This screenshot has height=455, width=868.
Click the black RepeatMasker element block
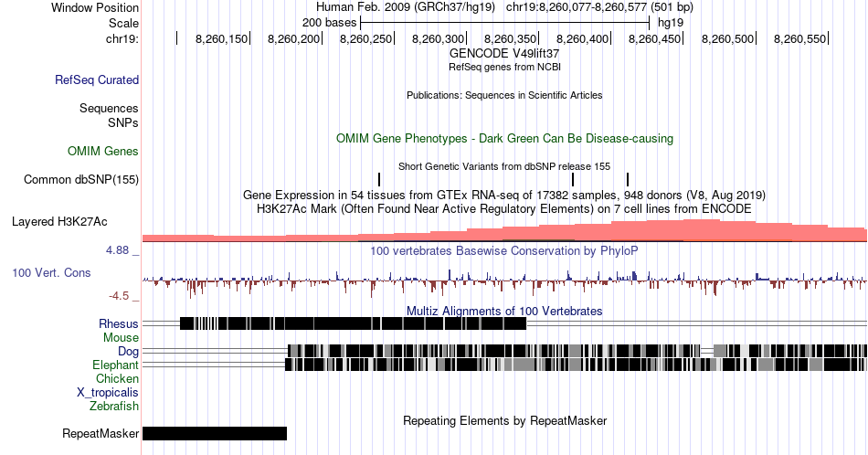tap(215, 433)
